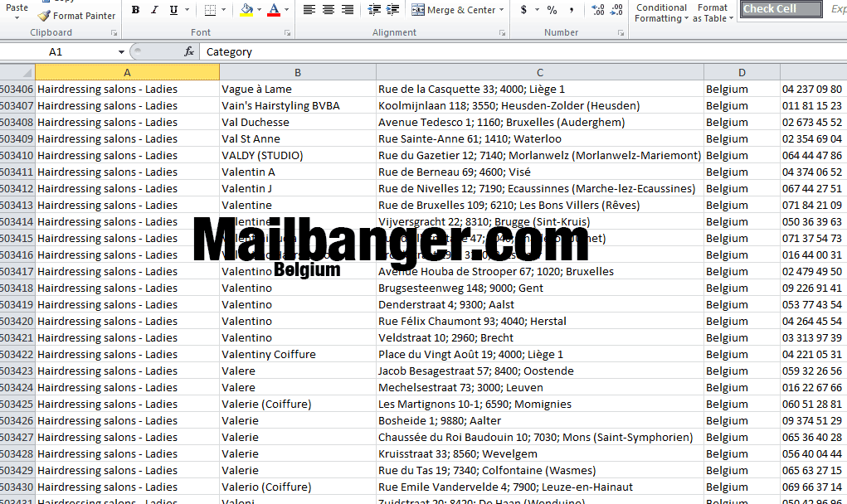The height and width of the screenshot is (504, 847).
Task: Increase decimal places
Action: 598,10
